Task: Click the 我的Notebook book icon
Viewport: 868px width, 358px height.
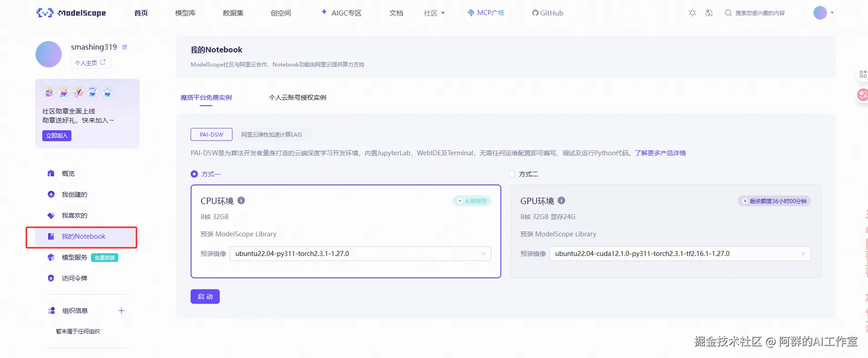Action: point(51,236)
